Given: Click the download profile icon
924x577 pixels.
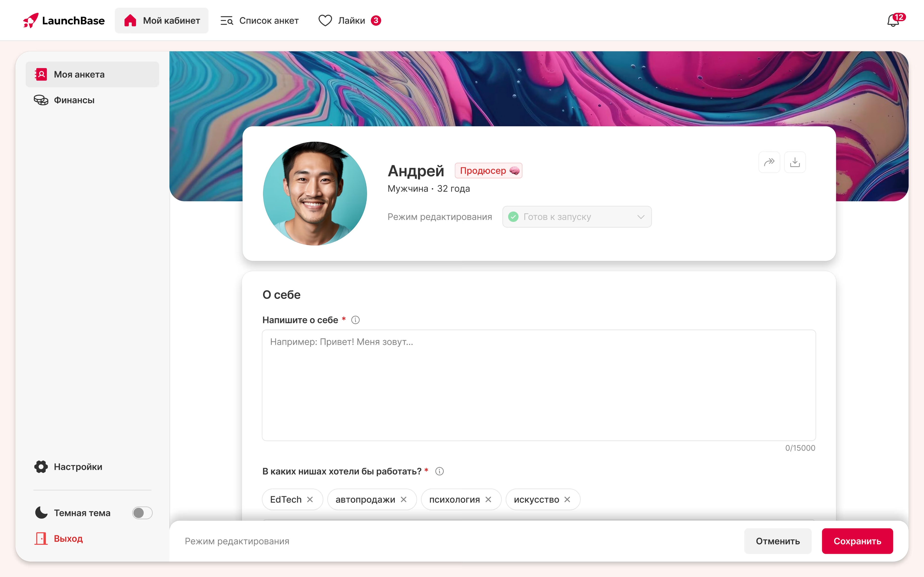Looking at the screenshot, I should [795, 162].
